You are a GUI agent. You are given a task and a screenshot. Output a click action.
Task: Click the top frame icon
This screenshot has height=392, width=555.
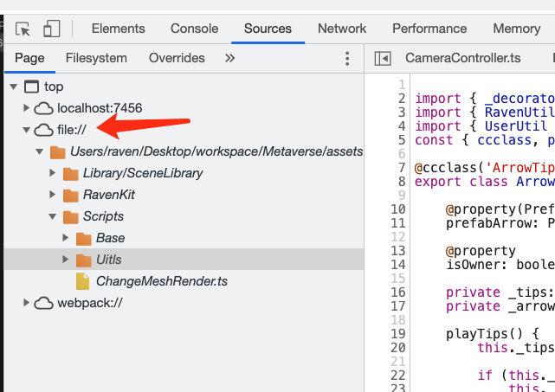32,87
